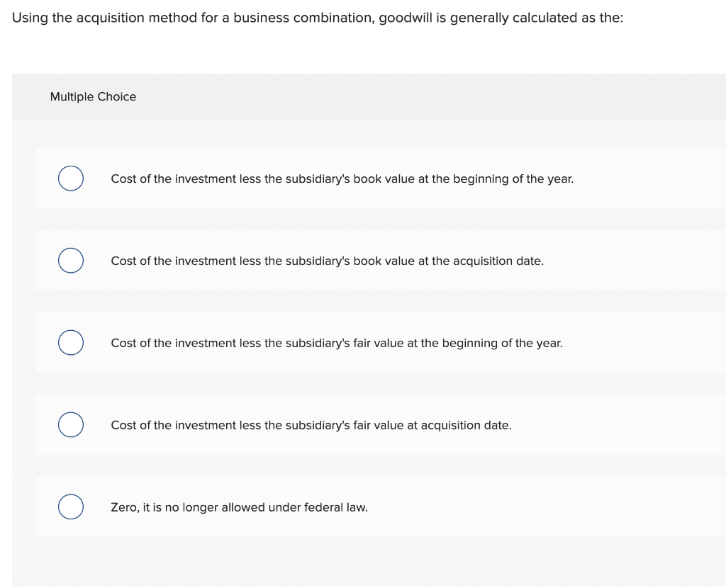This screenshot has height=588, width=726.
Task: Click text about book value at acquisition date
Action: (327, 261)
